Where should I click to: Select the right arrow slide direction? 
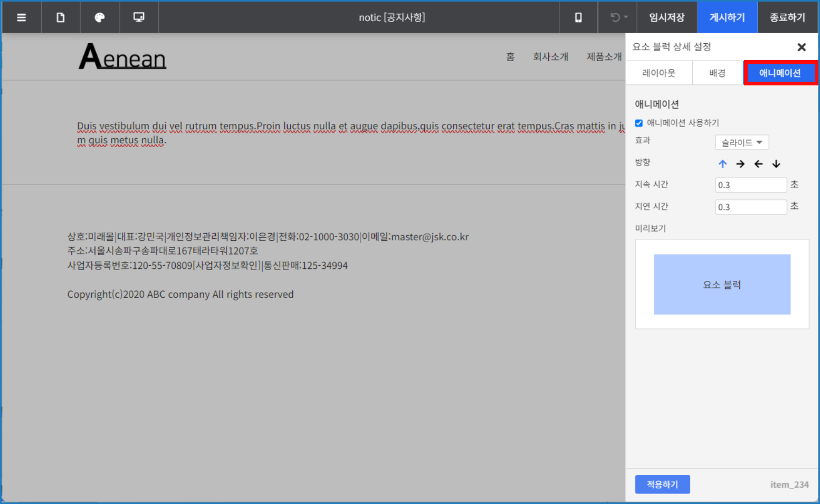point(740,164)
